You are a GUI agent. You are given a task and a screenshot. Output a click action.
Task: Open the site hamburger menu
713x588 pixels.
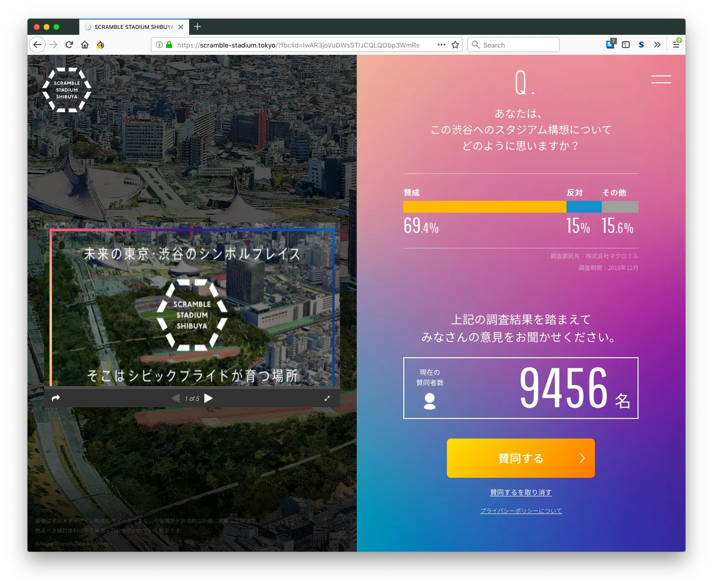661,79
